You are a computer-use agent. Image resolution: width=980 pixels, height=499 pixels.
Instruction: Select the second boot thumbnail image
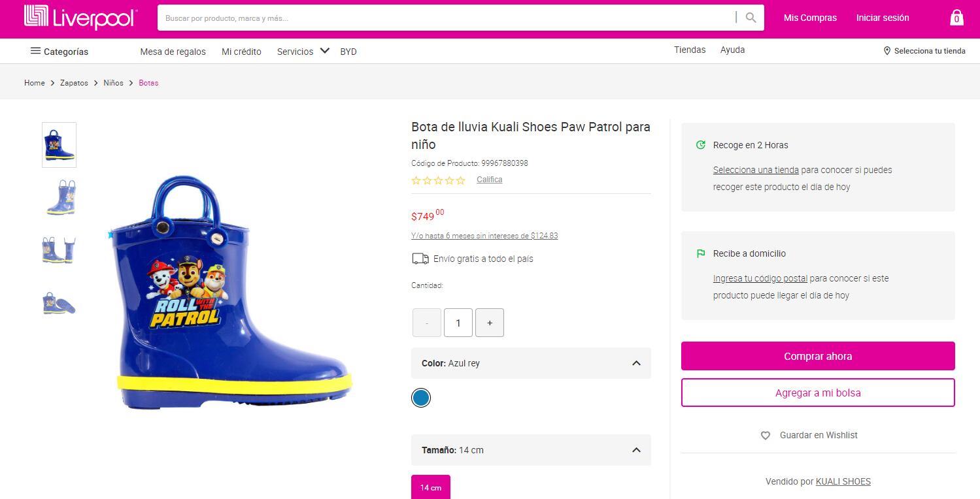59,197
